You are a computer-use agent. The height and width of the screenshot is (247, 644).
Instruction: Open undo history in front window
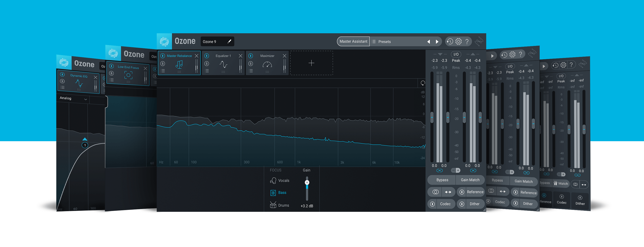click(x=450, y=41)
